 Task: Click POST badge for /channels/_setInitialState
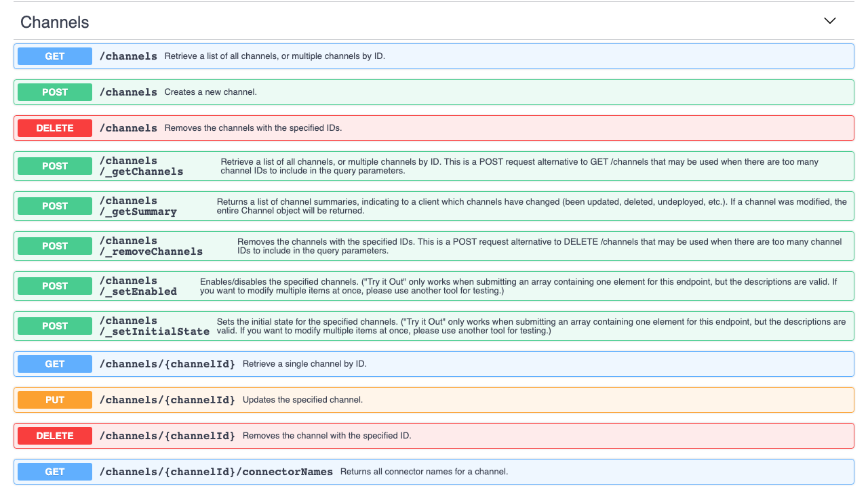click(55, 326)
